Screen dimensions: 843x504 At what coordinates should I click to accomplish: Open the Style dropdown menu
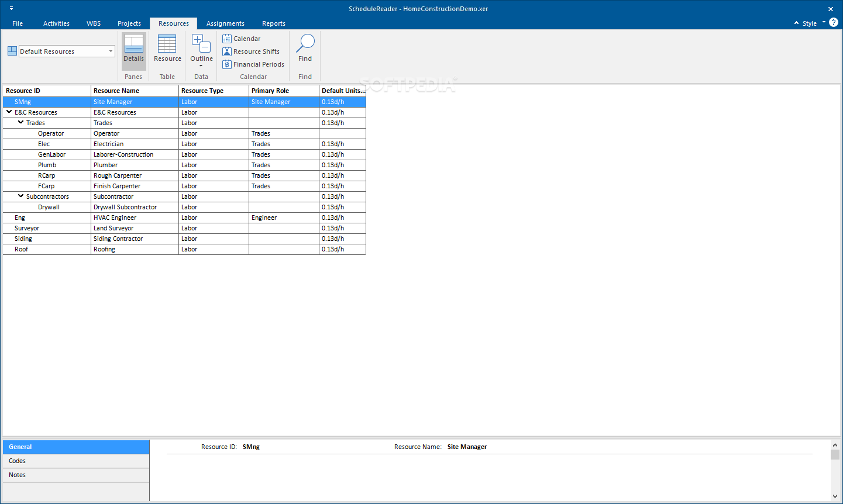pos(813,23)
